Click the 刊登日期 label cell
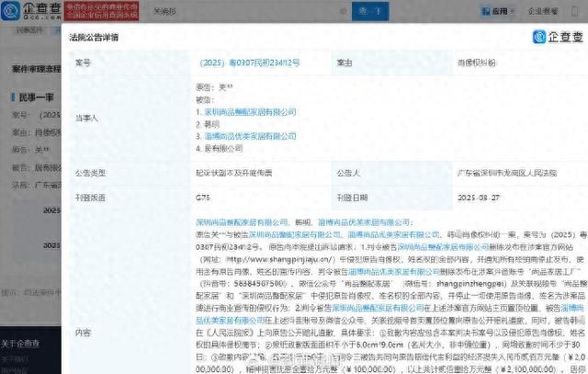 coord(352,198)
